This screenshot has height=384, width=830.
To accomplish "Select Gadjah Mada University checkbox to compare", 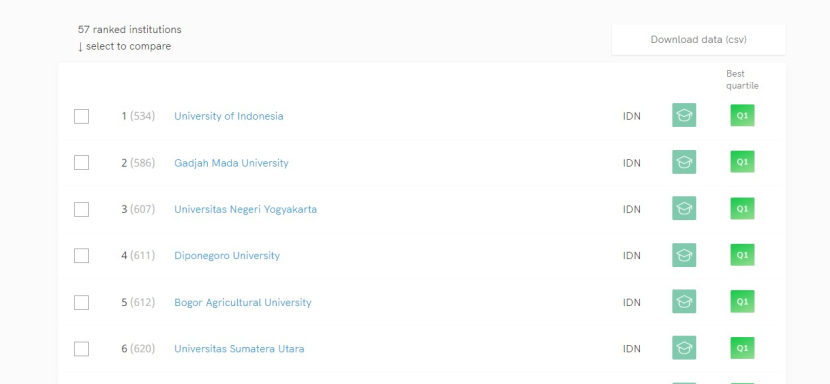I will (x=82, y=163).
